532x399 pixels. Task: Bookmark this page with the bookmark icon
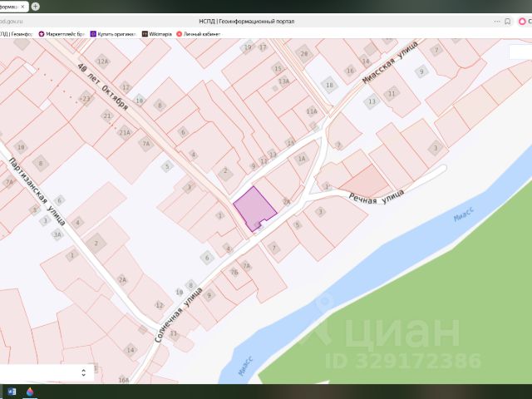tap(508, 22)
